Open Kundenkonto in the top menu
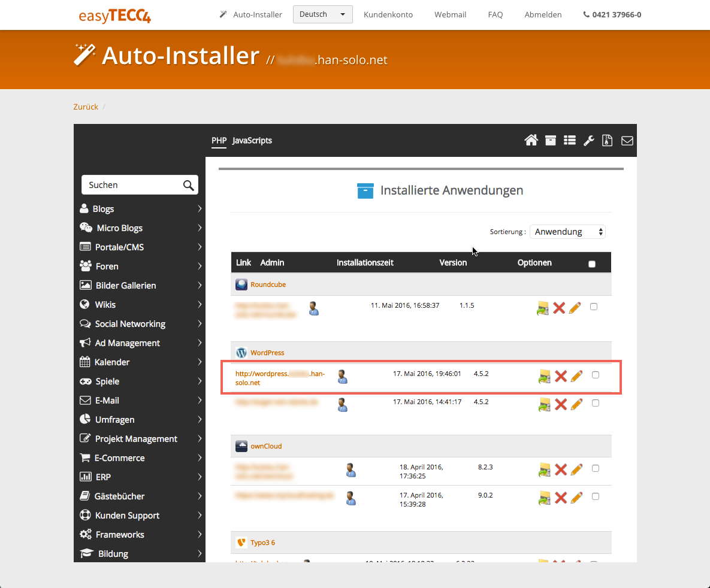The width and height of the screenshot is (710, 588). coord(388,14)
